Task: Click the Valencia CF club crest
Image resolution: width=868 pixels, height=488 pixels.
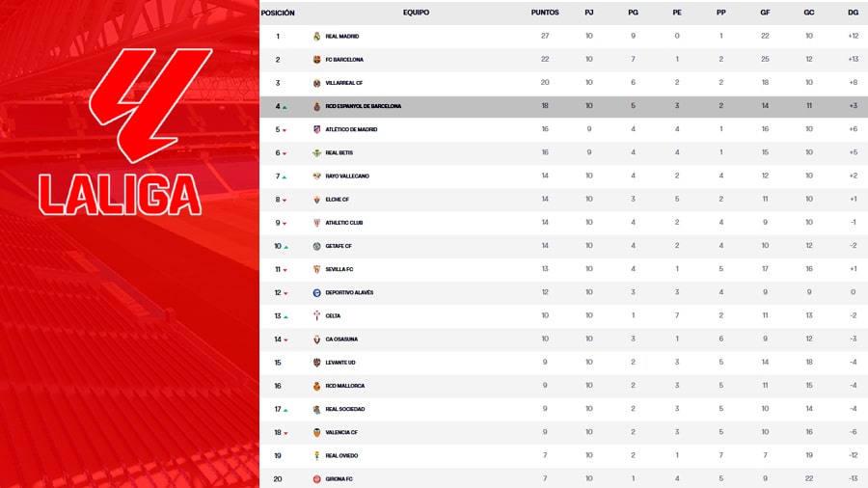Action: pyautogui.click(x=316, y=432)
